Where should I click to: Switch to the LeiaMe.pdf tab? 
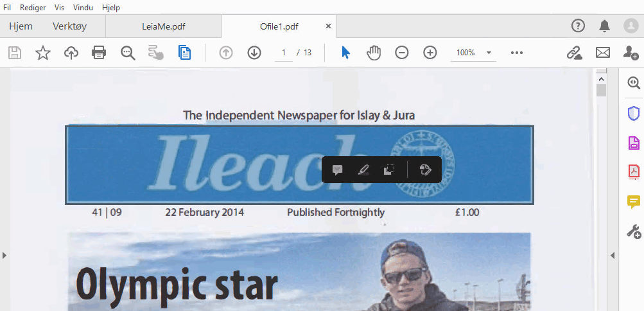164,27
